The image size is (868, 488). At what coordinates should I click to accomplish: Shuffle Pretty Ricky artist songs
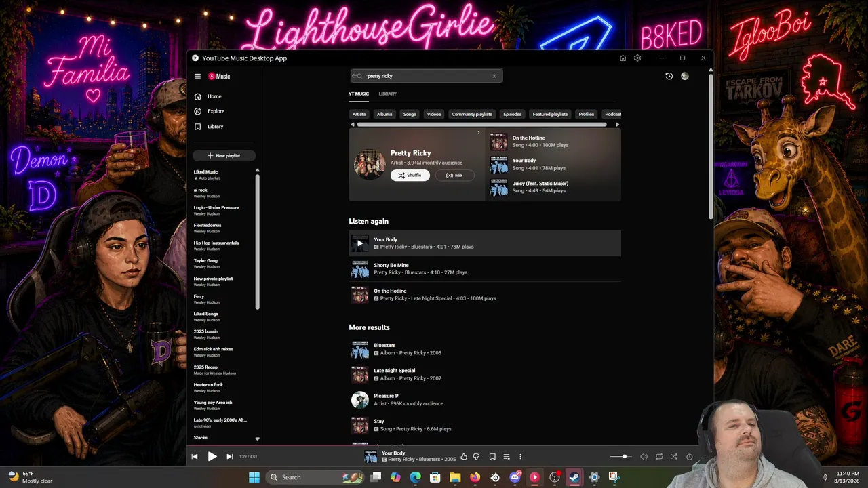[410, 176]
